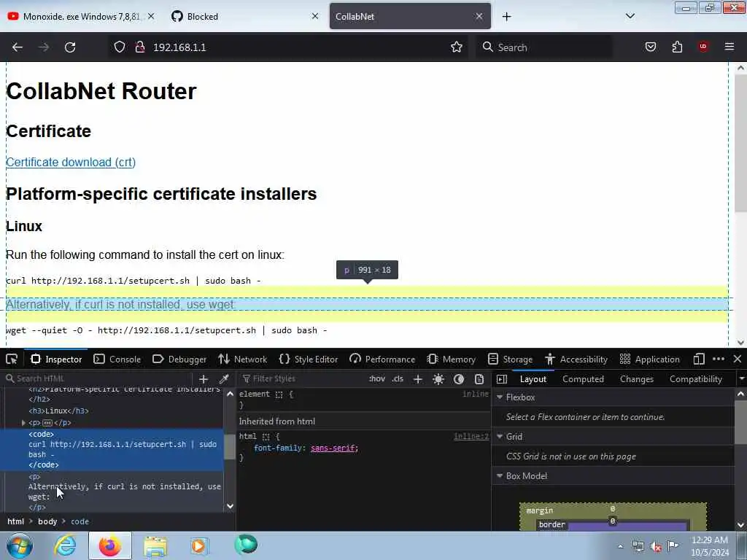Select the Layout sidebar tab
Viewport: 747px width, 560px height.
click(x=533, y=379)
